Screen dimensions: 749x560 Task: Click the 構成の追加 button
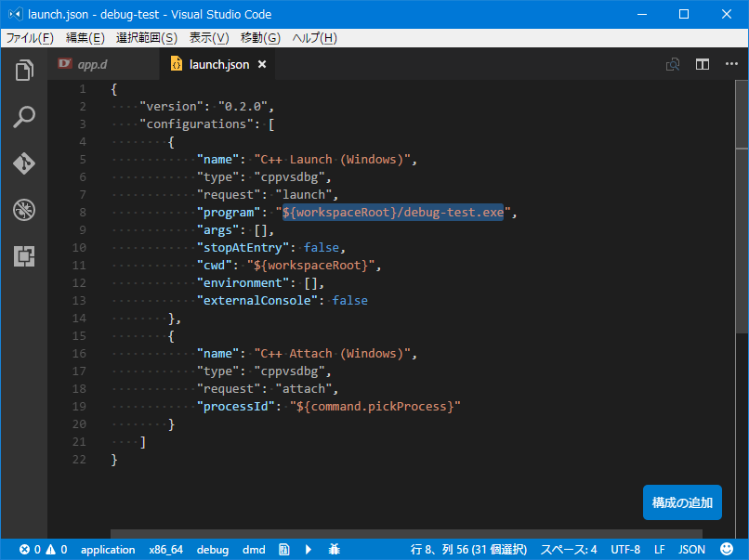click(682, 502)
